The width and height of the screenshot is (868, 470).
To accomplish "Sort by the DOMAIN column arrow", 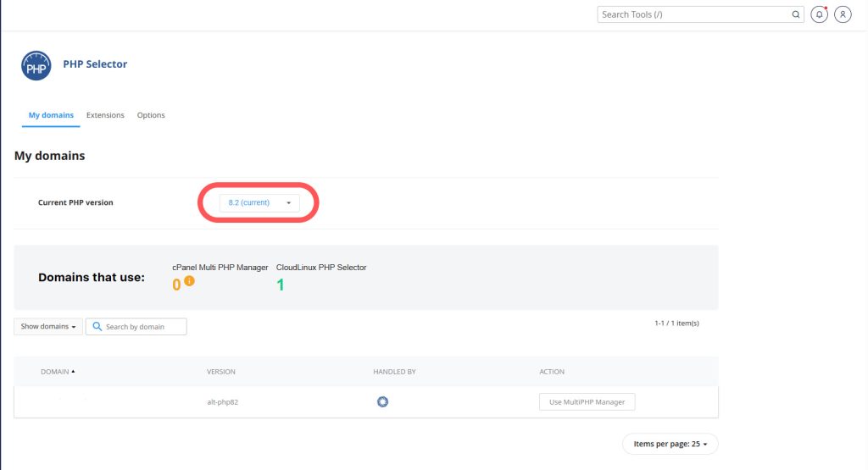I will pos(73,372).
